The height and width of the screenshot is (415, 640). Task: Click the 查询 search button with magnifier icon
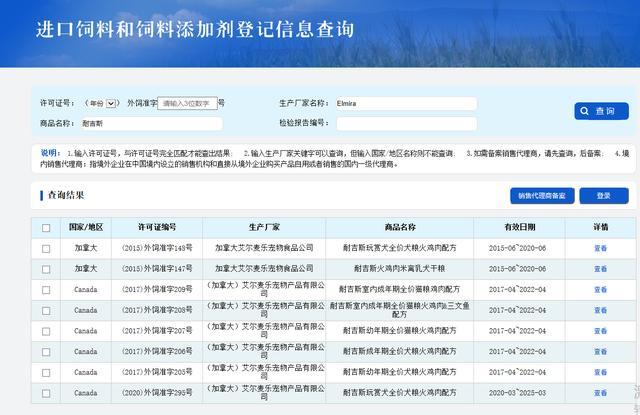(x=601, y=111)
